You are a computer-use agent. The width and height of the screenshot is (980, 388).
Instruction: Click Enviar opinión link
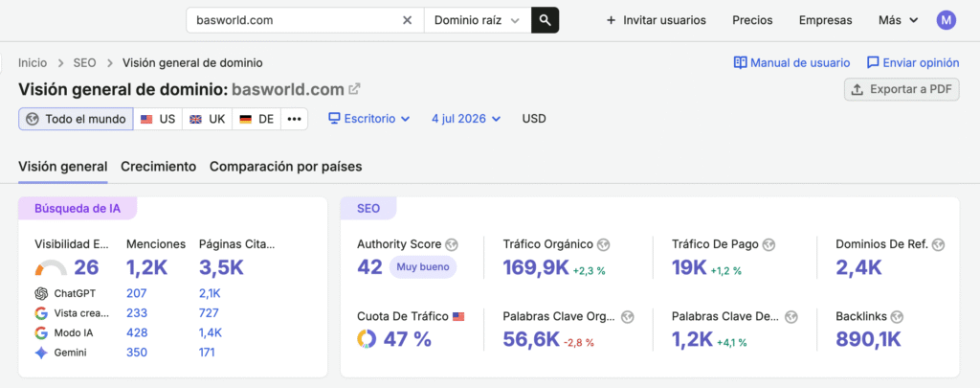pos(922,62)
